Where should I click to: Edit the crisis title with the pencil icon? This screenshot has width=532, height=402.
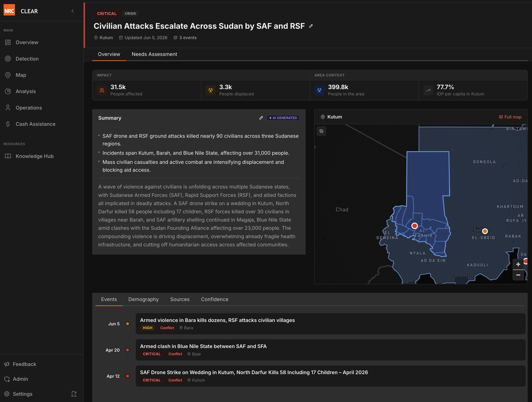click(x=311, y=26)
